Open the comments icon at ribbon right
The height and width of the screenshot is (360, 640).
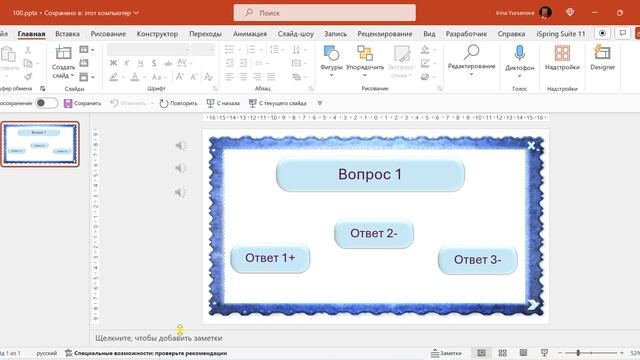[622, 33]
